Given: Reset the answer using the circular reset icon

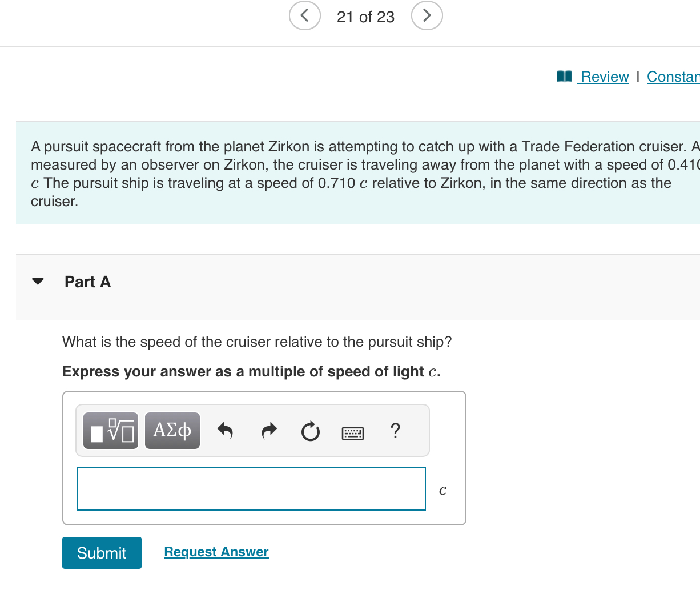Looking at the screenshot, I should [x=310, y=432].
